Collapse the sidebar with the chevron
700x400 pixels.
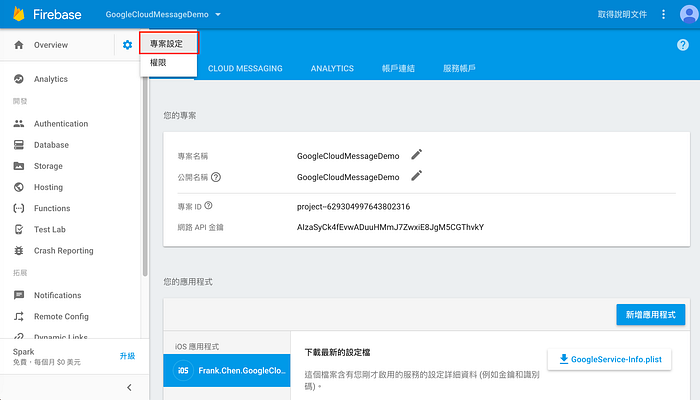[129, 388]
